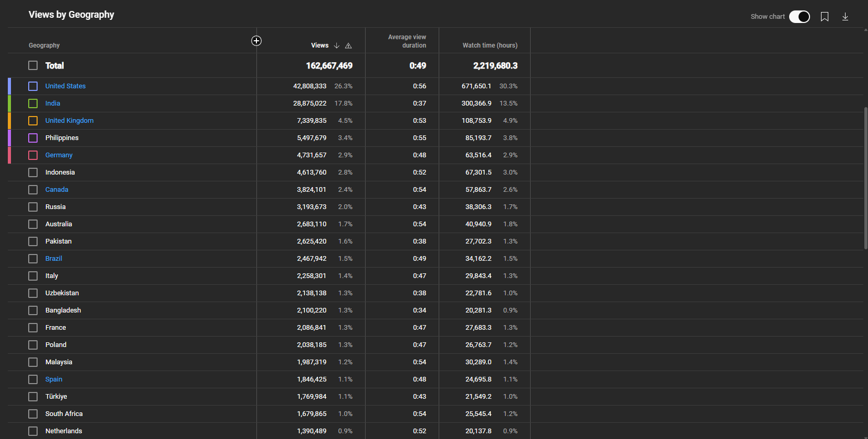This screenshot has height=439, width=868.
Task: Click the descending sort arrow beside Views
Action: [337, 46]
